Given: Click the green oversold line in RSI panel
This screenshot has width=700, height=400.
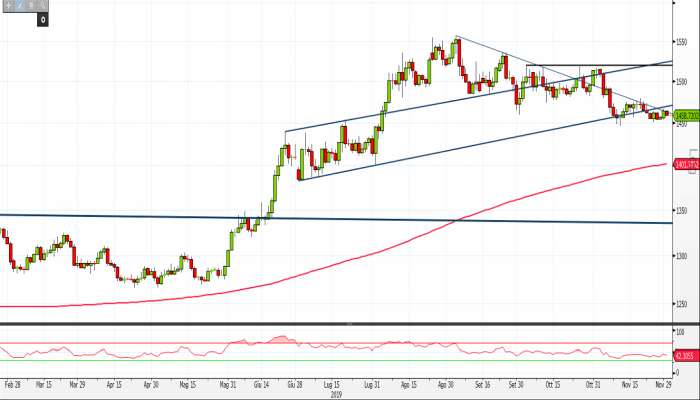Looking at the screenshot, I should point(300,361).
